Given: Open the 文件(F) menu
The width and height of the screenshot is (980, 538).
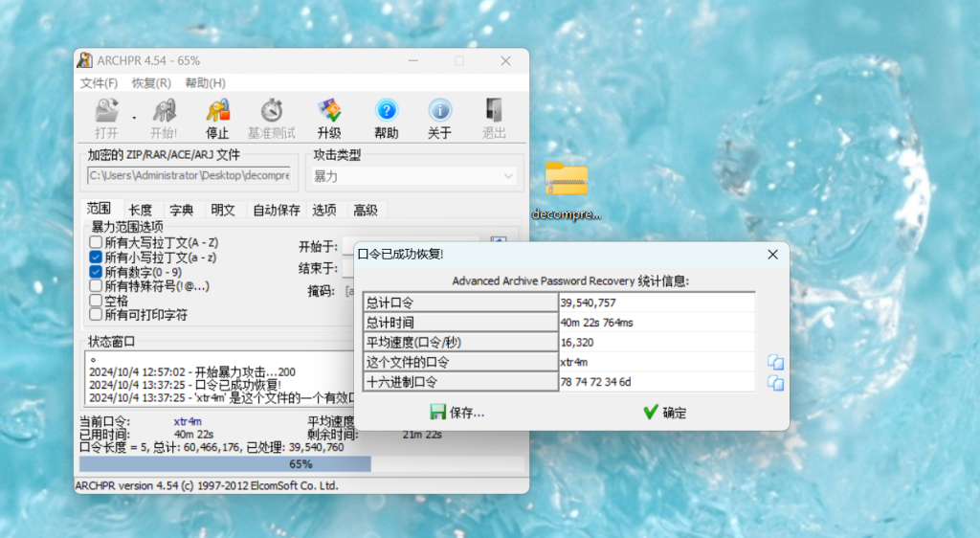Looking at the screenshot, I should (x=99, y=83).
